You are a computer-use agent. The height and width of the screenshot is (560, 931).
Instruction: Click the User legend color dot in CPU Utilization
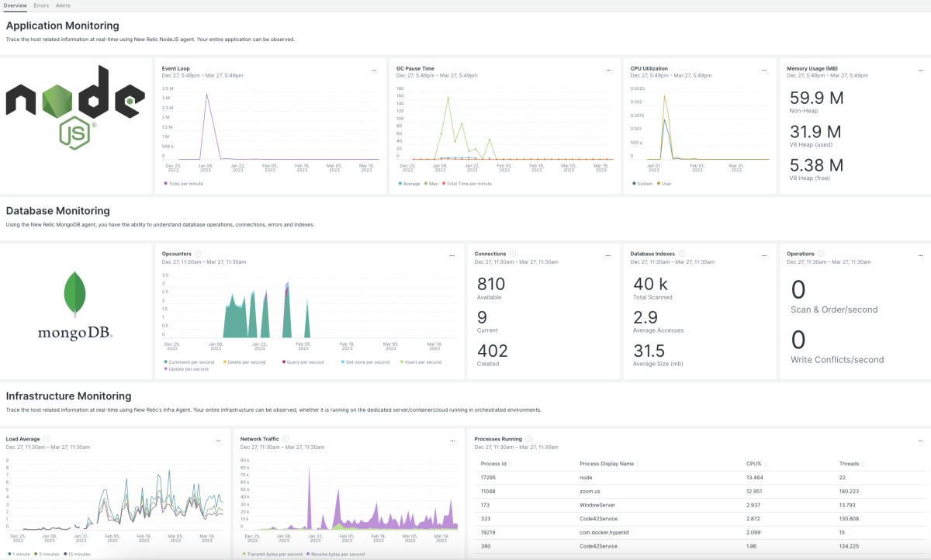[659, 184]
